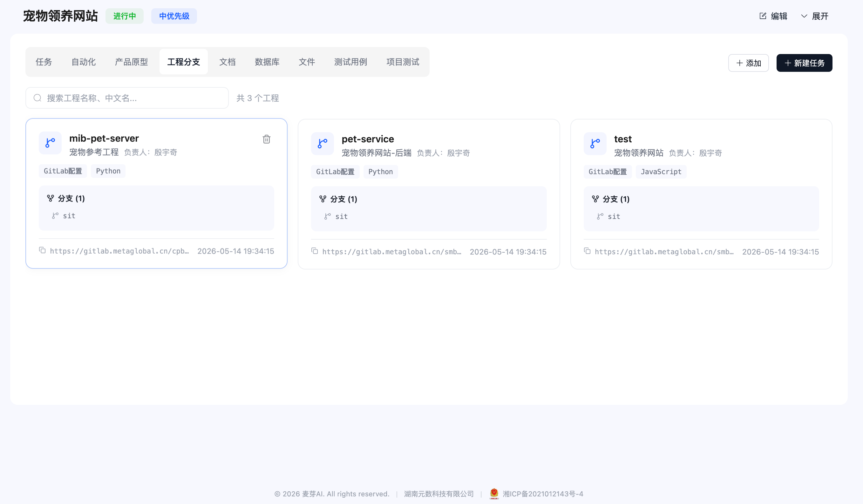Image resolution: width=863 pixels, height=504 pixels.
Task: Expand project details with 展开
Action: [814, 16]
